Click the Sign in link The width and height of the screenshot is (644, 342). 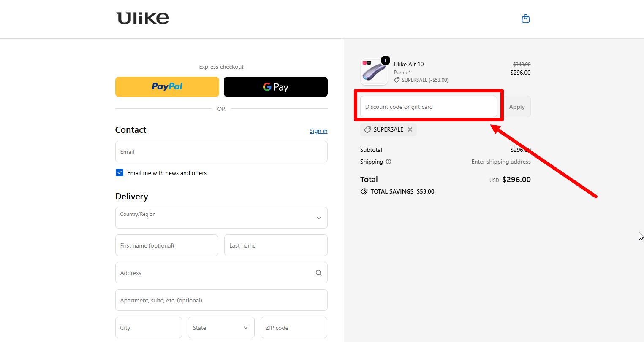click(318, 131)
